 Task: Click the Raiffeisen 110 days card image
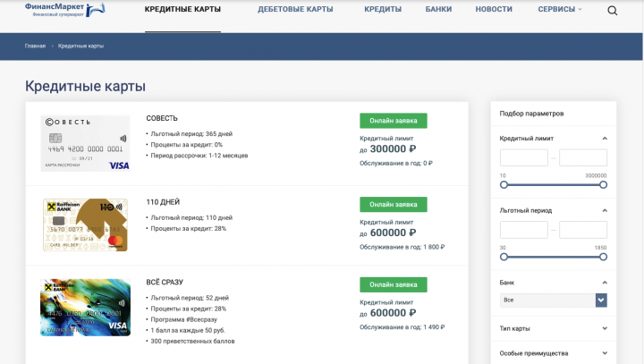click(x=86, y=224)
